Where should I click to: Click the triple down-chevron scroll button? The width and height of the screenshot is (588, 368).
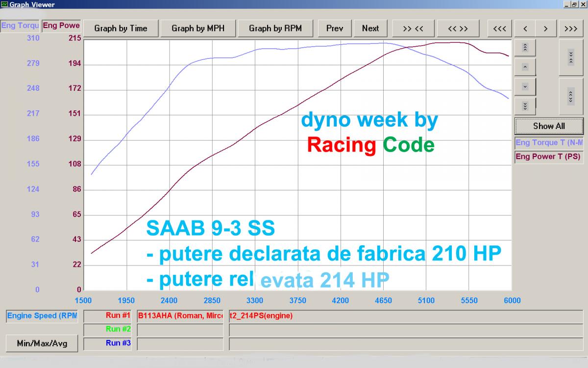pyautogui.click(x=525, y=105)
